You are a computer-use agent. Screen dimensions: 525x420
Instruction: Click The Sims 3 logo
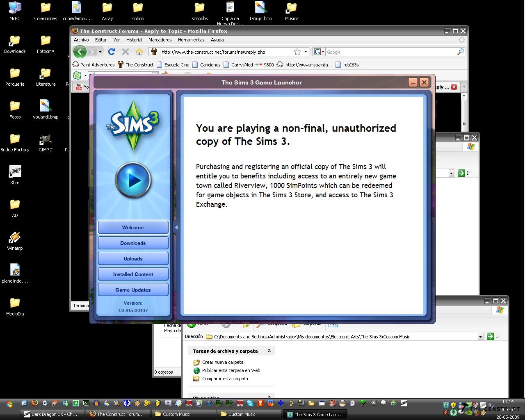click(x=133, y=125)
